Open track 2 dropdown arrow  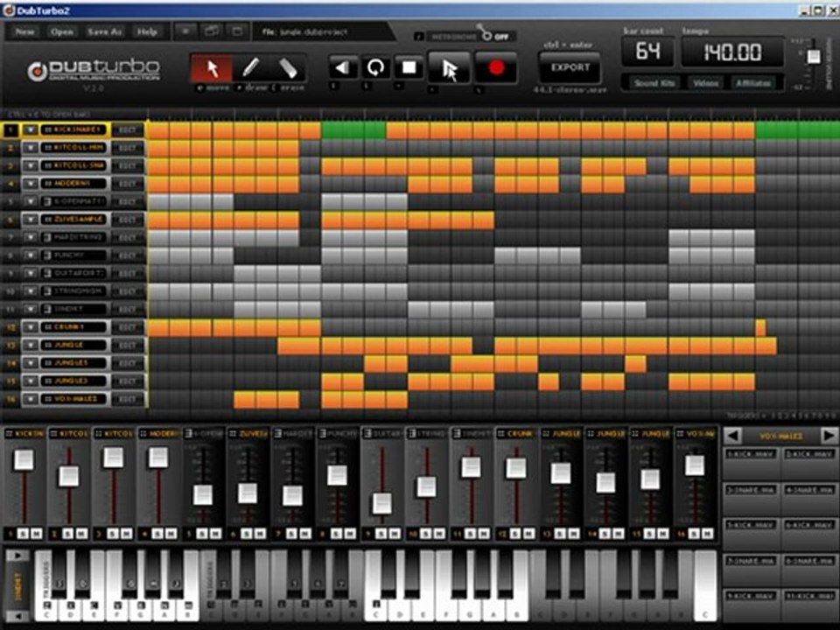(x=31, y=148)
